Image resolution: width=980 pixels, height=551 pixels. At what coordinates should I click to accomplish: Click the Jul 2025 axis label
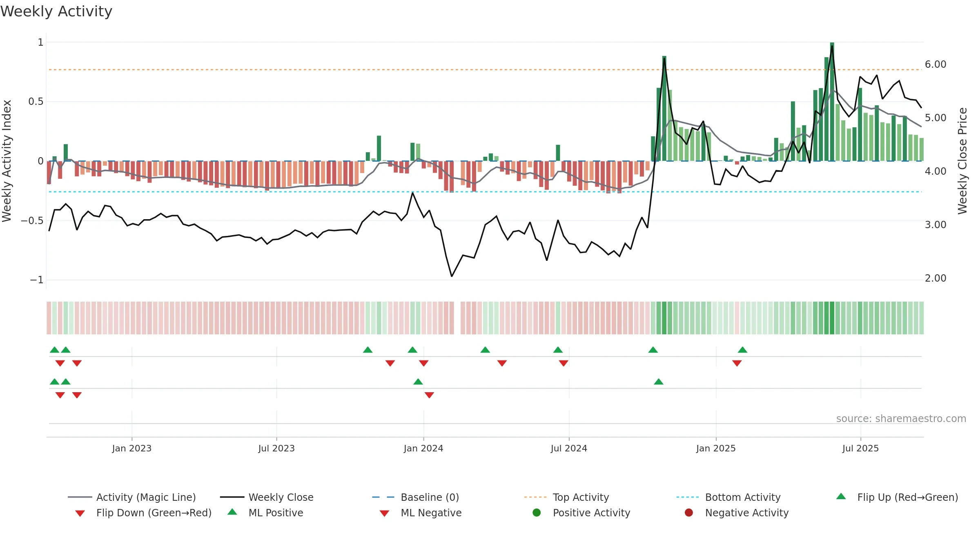tap(860, 448)
